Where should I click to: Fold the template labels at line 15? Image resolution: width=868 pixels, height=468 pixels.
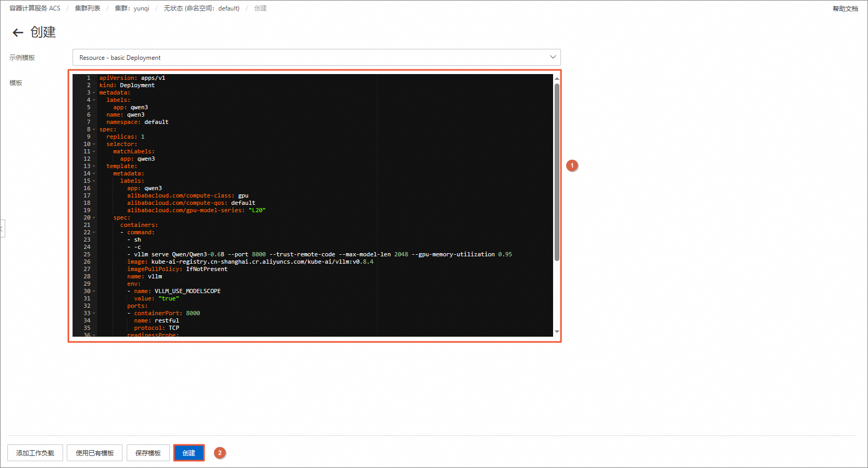pyautogui.click(x=94, y=181)
